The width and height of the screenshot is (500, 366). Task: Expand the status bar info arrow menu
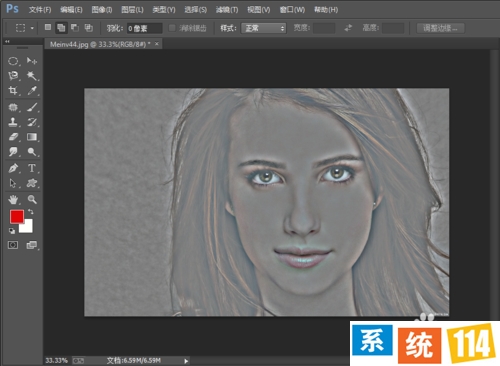click(186, 361)
